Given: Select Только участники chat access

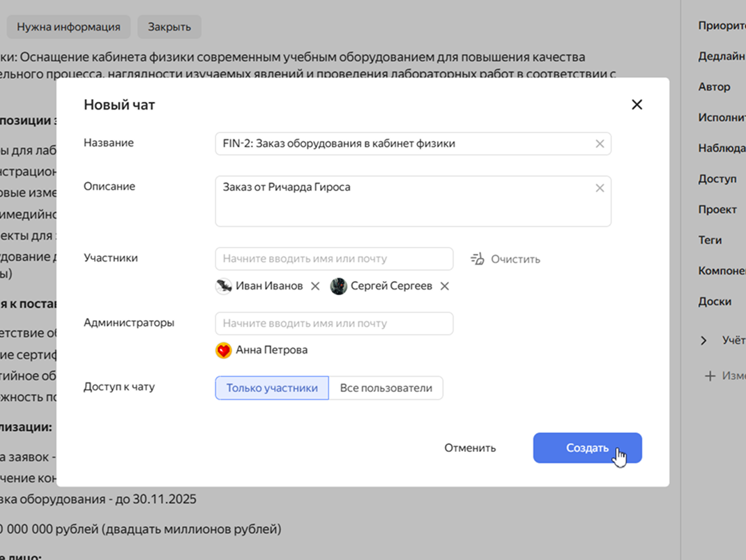Looking at the screenshot, I should click(272, 388).
